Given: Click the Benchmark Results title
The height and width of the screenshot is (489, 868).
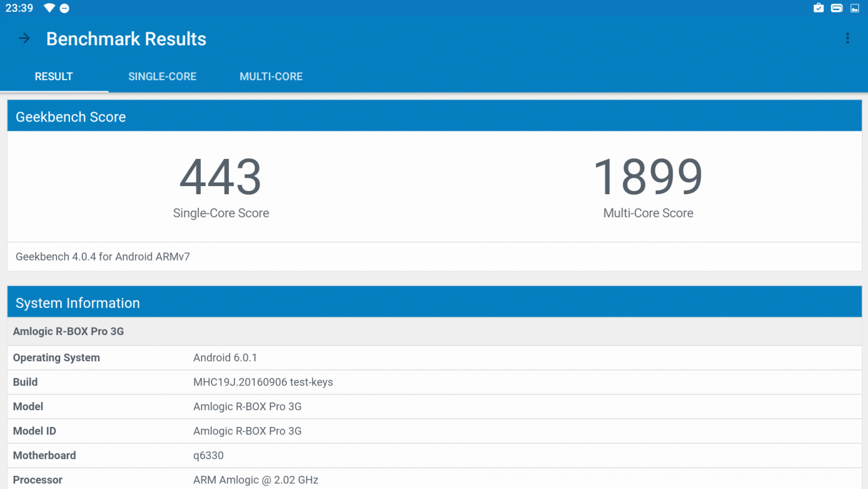Looking at the screenshot, I should click(126, 38).
